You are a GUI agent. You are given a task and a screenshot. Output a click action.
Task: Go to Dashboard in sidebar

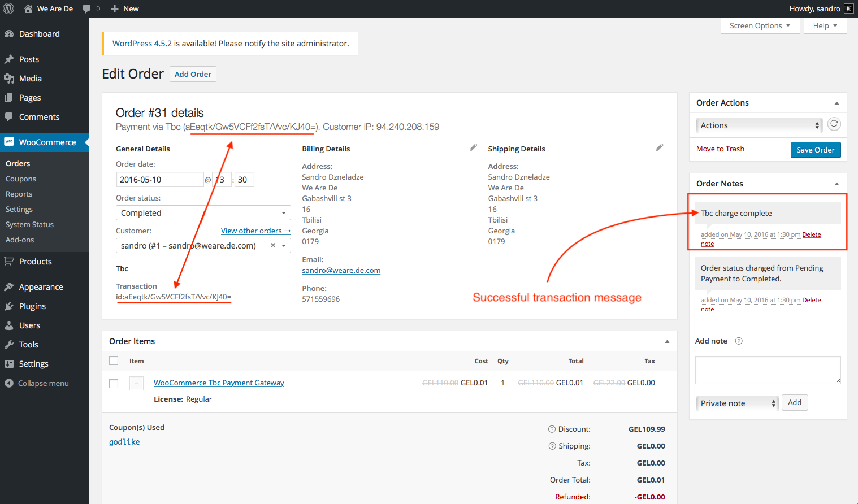39,34
